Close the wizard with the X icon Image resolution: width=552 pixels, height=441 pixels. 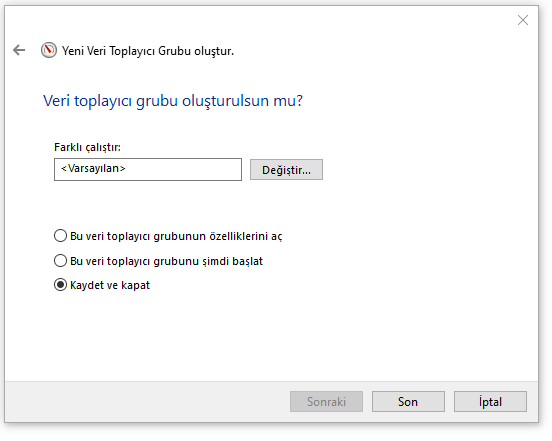pos(523,20)
